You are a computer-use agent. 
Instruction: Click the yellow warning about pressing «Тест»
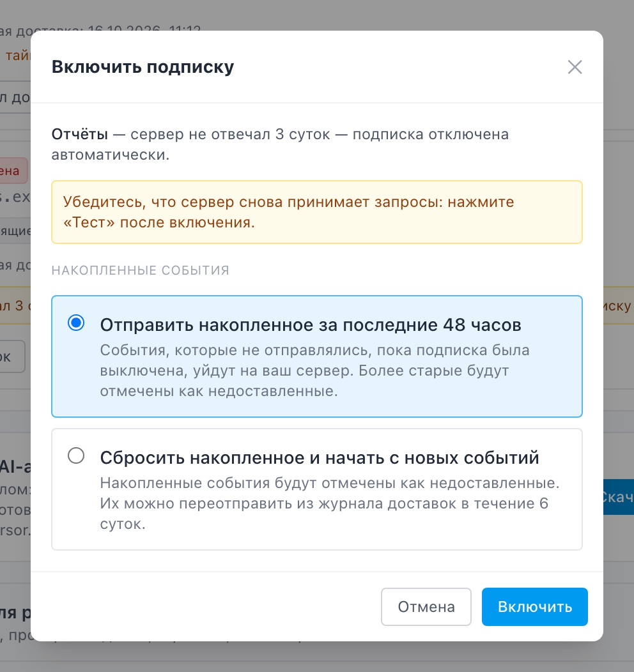(317, 212)
